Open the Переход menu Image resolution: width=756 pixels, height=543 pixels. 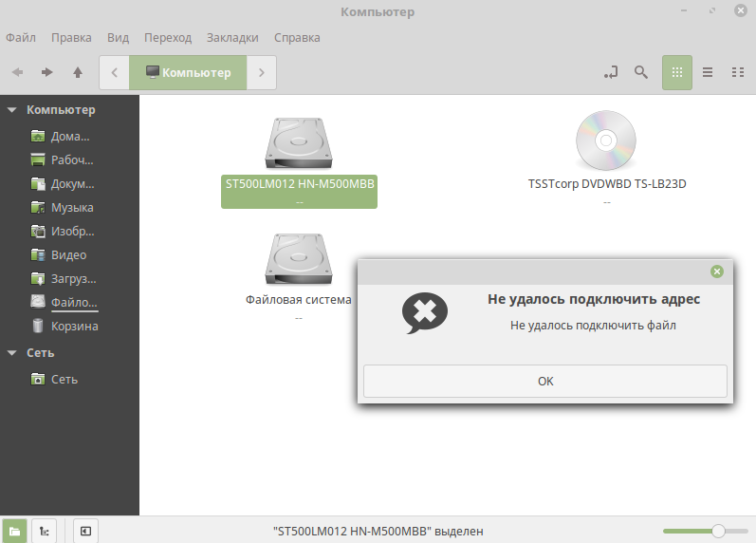168,38
